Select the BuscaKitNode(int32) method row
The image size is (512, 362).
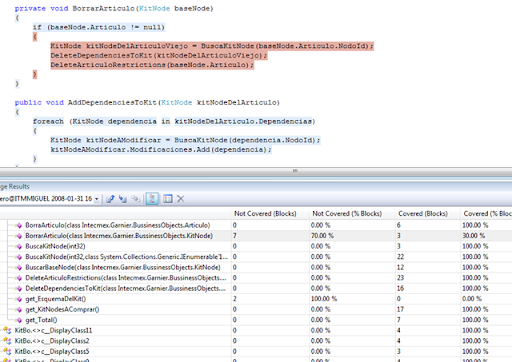256,246
